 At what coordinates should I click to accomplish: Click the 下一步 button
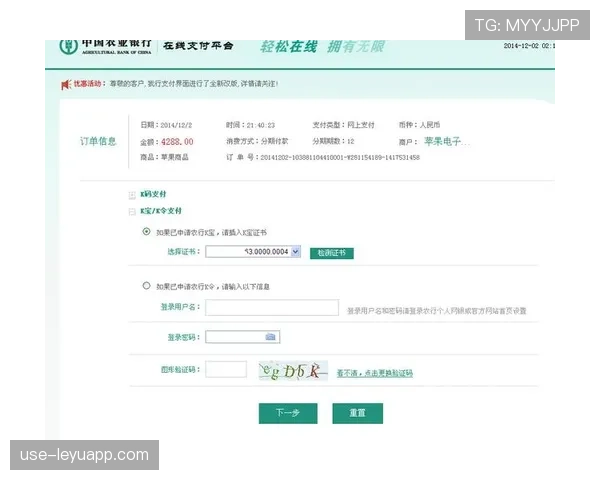288,413
